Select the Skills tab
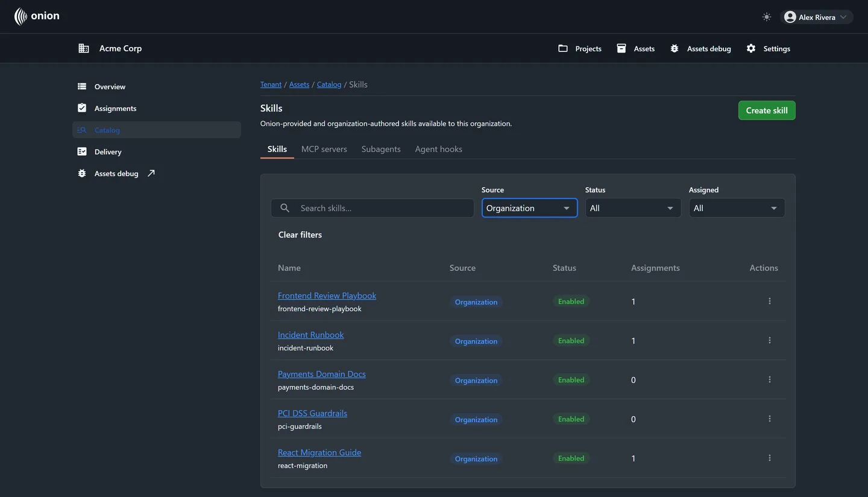 277,149
